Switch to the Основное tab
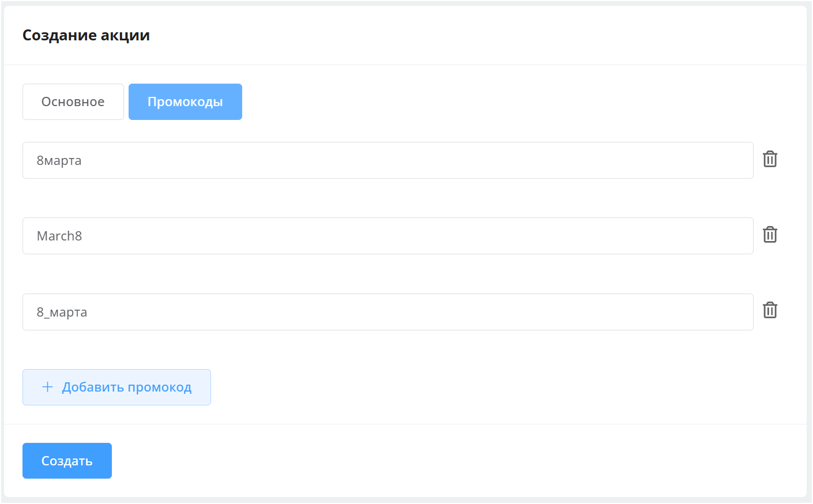This screenshot has width=813, height=504. coord(73,102)
